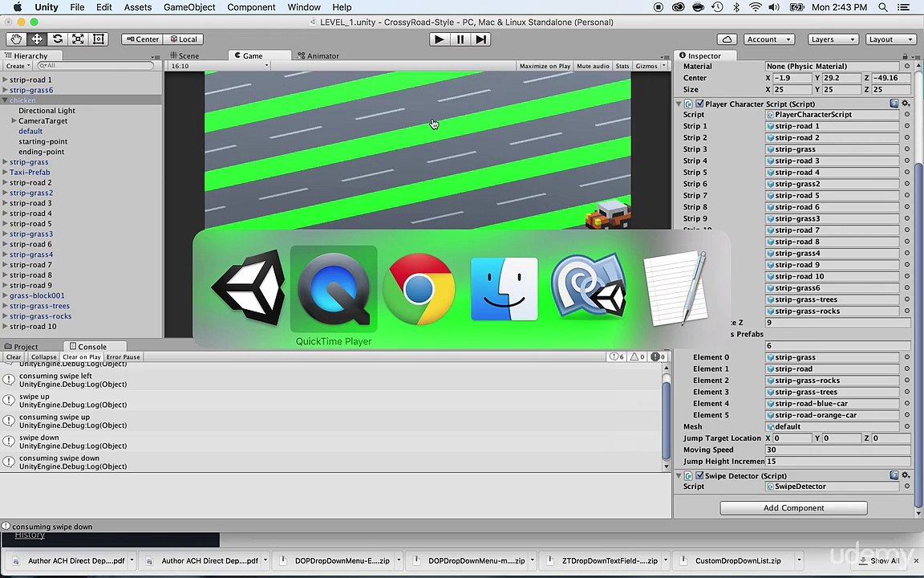Open the Assets menu

[x=137, y=7]
